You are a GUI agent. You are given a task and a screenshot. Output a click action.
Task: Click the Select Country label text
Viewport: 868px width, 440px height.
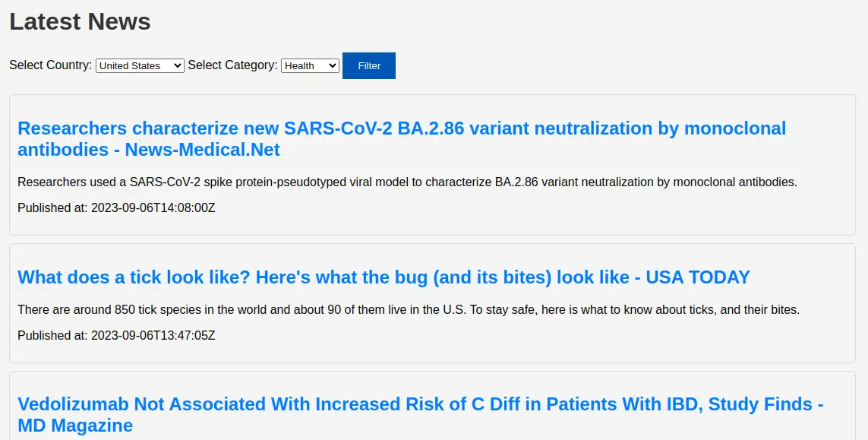[x=50, y=65]
